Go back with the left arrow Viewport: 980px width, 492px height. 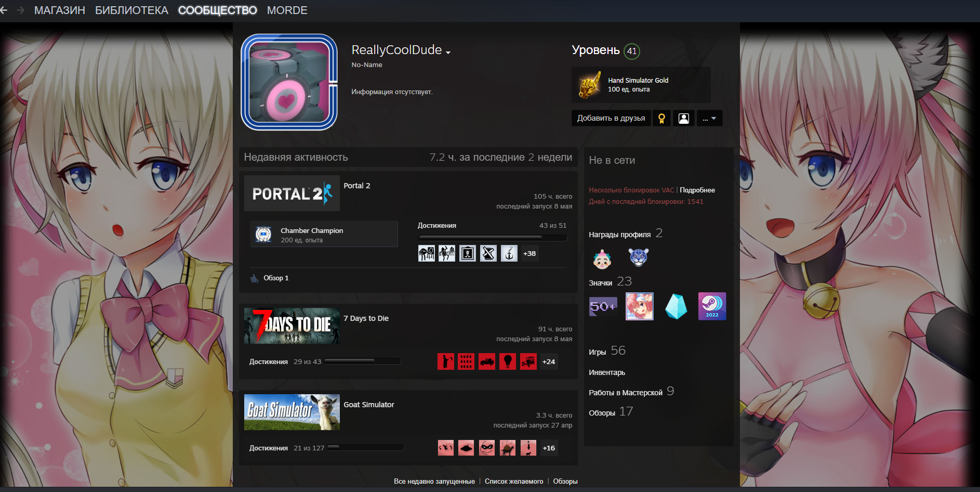[4, 10]
